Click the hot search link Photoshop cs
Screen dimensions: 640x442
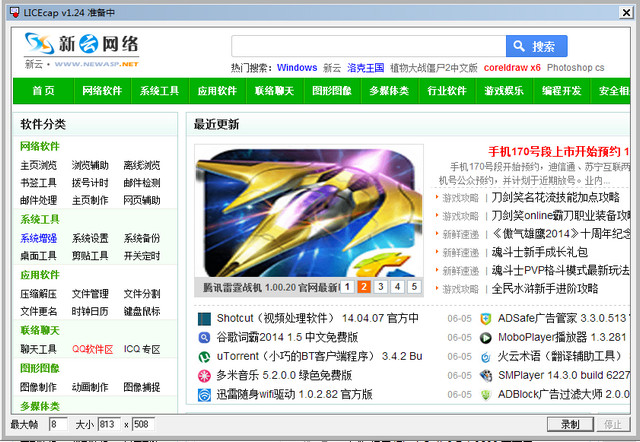tap(576, 68)
